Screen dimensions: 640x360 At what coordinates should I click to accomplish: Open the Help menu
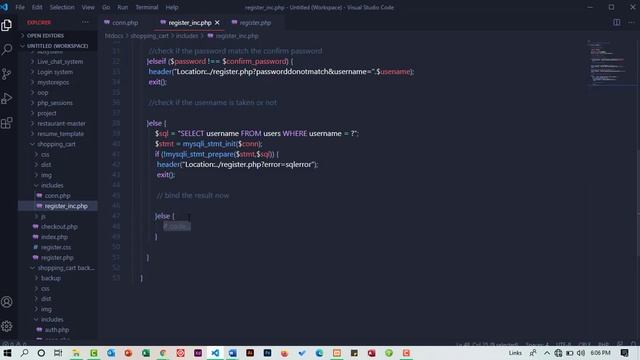(172, 7)
